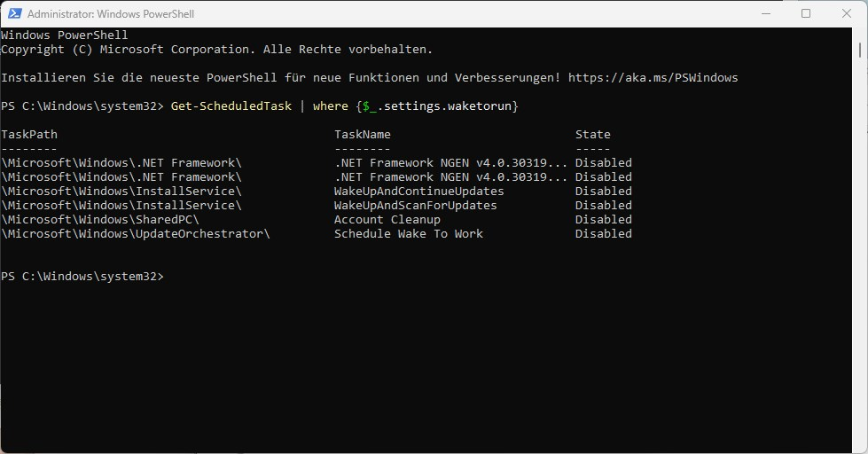The height and width of the screenshot is (454, 868).
Task: Click the TaskPath column header
Action: (28, 134)
